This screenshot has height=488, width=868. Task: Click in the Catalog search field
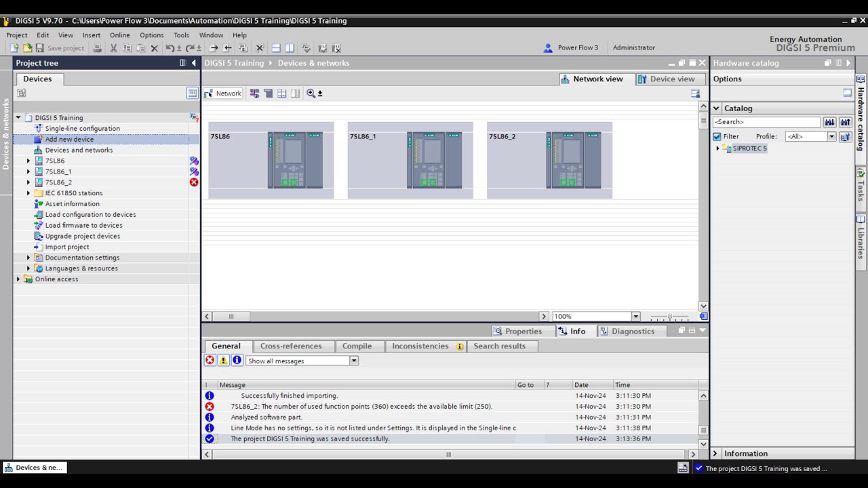pyautogui.click(x=766, y=122)
